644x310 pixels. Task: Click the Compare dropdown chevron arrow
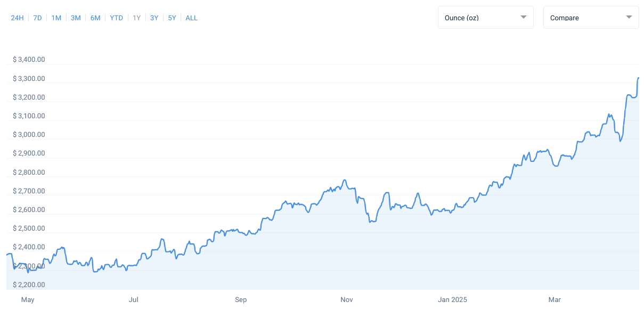629,17
